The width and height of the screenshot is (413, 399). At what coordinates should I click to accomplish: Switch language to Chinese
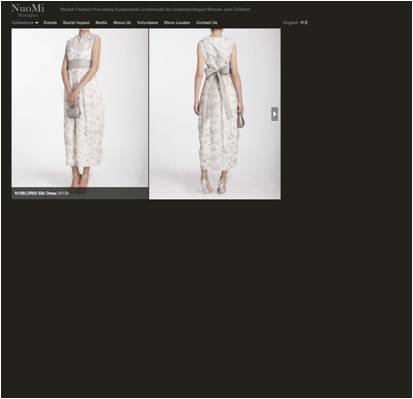(x=304, y=23)
